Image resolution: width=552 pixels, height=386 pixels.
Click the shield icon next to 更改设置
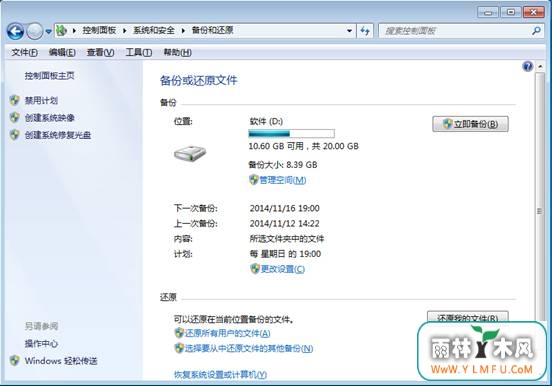coord(255,269)
